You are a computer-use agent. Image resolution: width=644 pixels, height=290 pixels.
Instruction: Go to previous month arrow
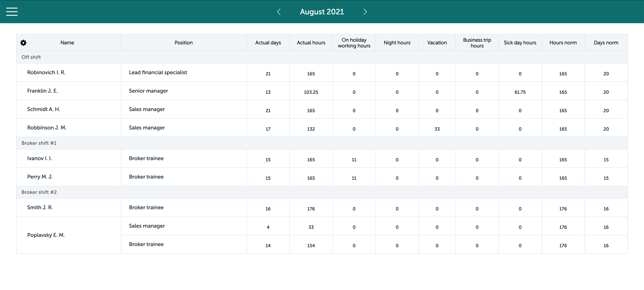[279, 12]
